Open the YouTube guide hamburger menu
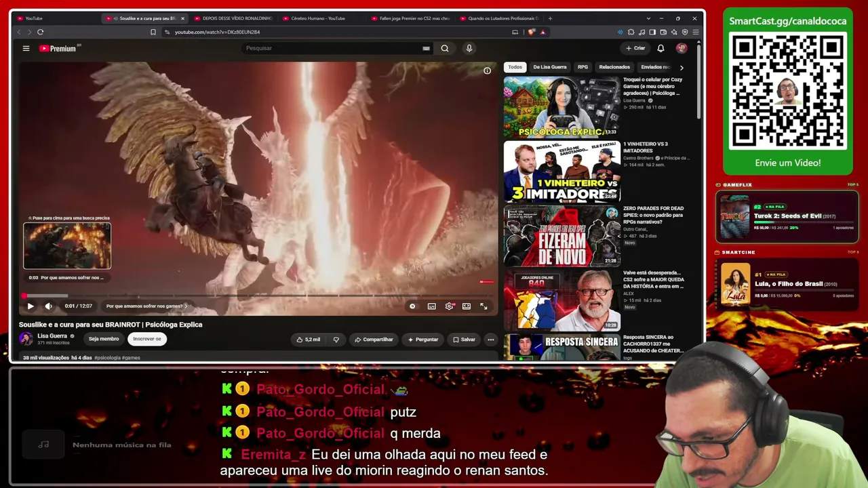 [26, 48]
